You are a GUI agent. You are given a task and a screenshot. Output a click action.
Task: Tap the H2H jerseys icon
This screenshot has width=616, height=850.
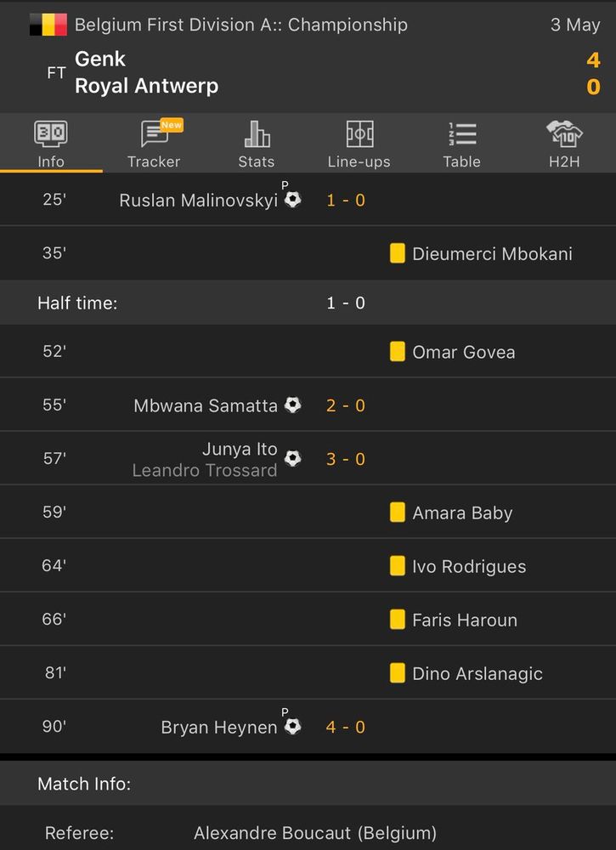(x=564, y=133)
